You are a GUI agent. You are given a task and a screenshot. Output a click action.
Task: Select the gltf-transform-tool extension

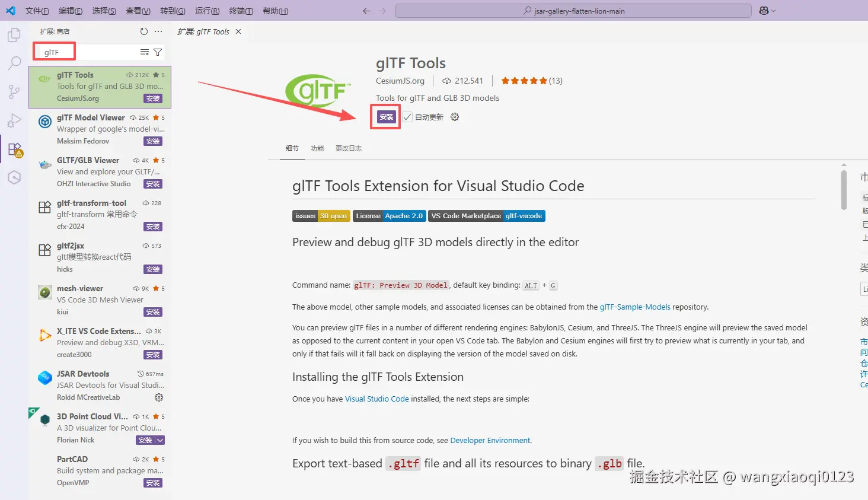click(x=100, y=215)
